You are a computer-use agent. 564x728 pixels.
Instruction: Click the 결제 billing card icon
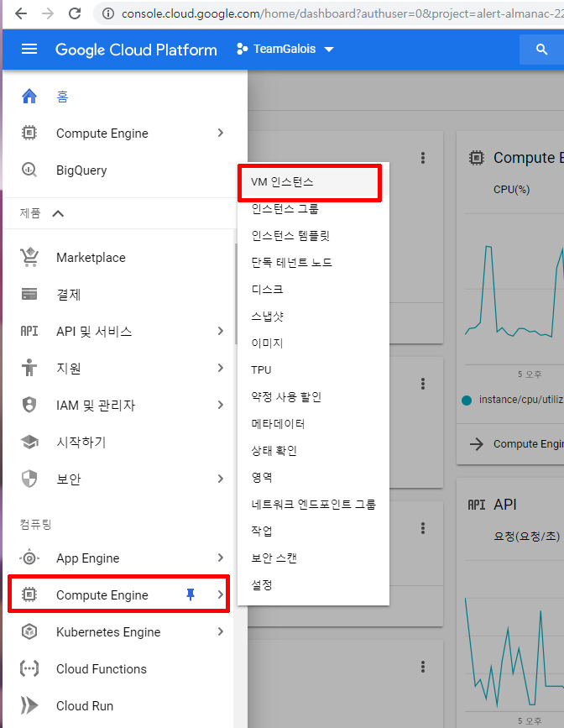click(x=29, y=294)
